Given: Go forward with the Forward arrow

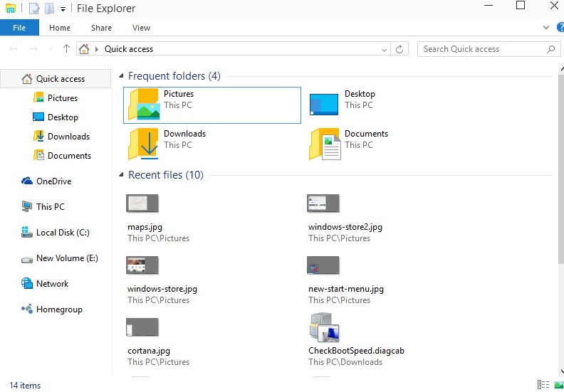Looking at the screenshot, I should pos(33,48).
